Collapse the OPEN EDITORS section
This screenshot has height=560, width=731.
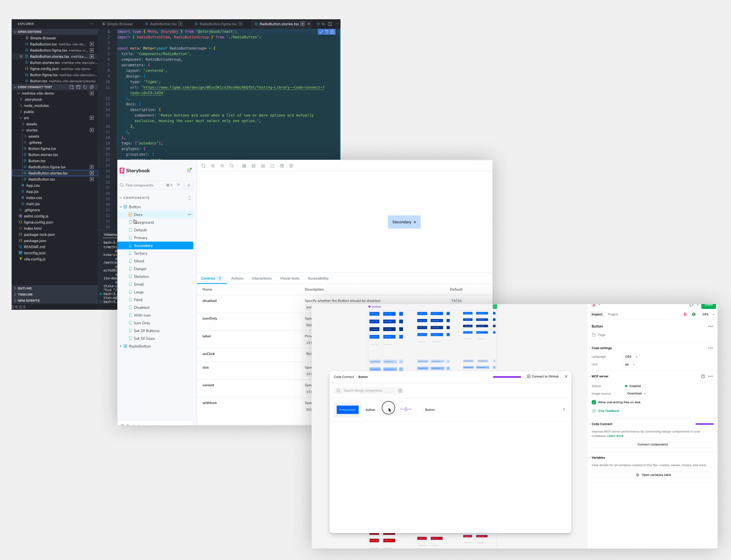[x=15, y=32]
